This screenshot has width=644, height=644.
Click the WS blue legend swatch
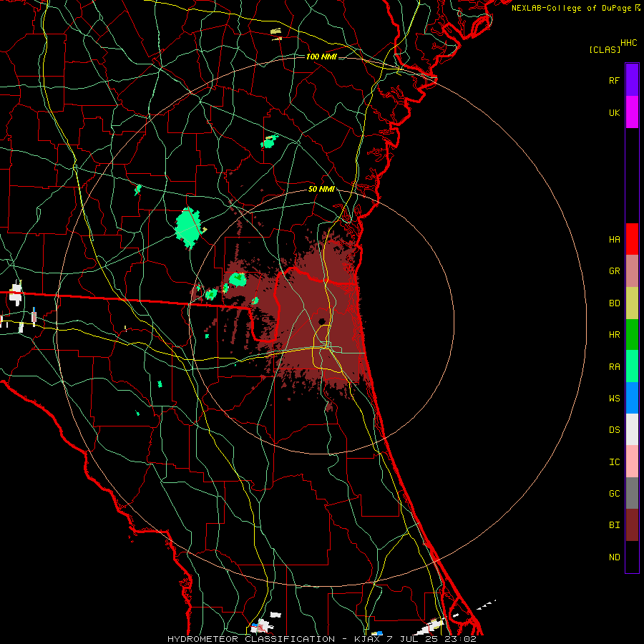click(632, 398)
